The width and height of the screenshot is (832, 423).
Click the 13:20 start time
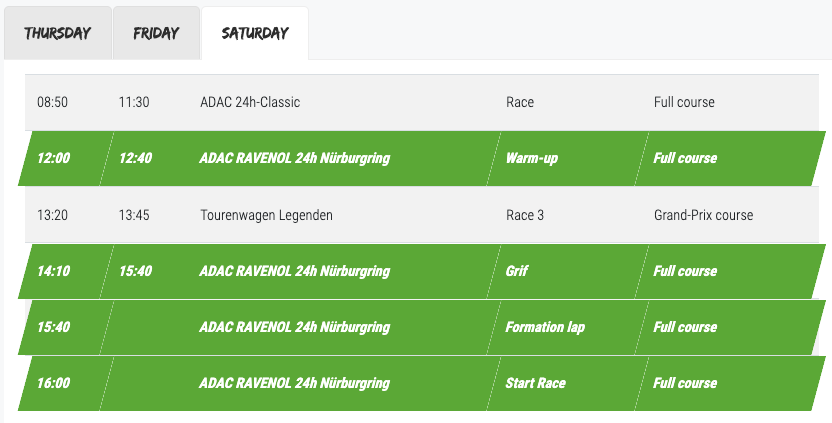click(x=52, y=215)
